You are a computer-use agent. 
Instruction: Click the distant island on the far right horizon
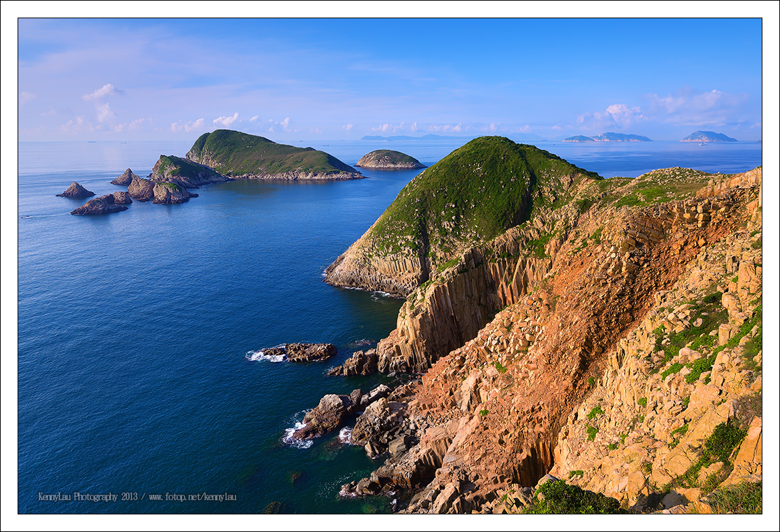coord(702,136)
